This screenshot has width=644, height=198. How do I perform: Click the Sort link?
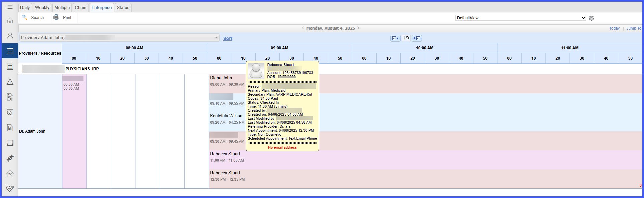click(228, 38)
